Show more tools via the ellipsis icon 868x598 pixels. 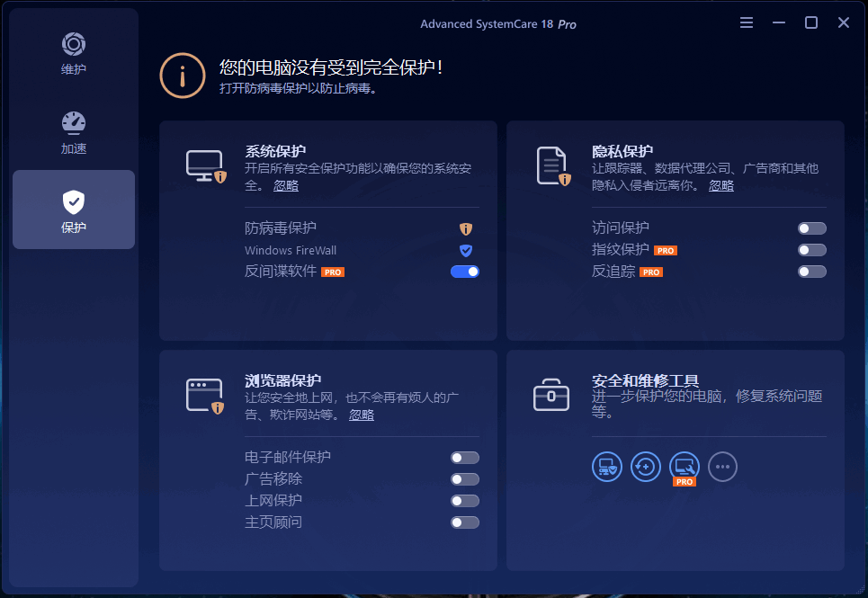click(x=722, y=467)
